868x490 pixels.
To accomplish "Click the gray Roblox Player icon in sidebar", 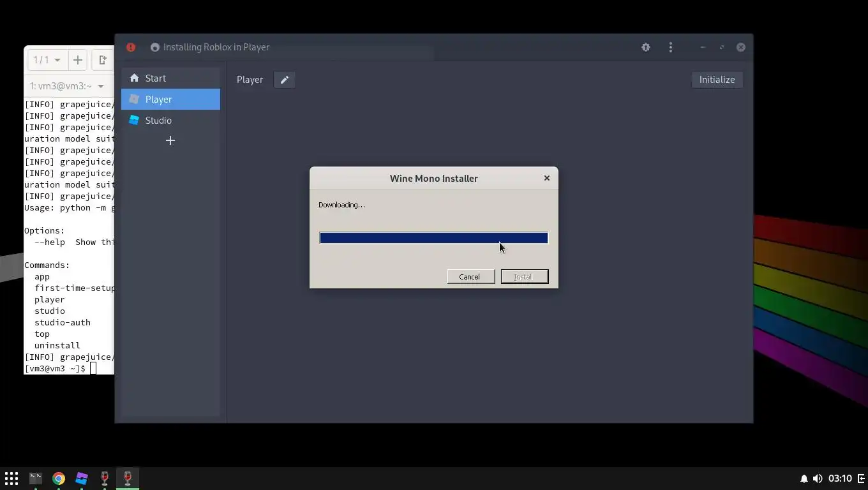I will point(134,99).
